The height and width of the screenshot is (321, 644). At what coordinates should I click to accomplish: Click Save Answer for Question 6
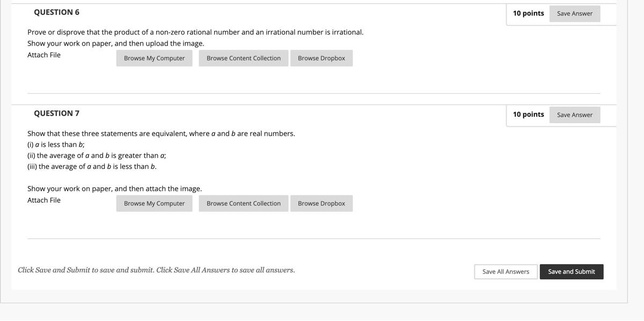(x=574, y=13)
